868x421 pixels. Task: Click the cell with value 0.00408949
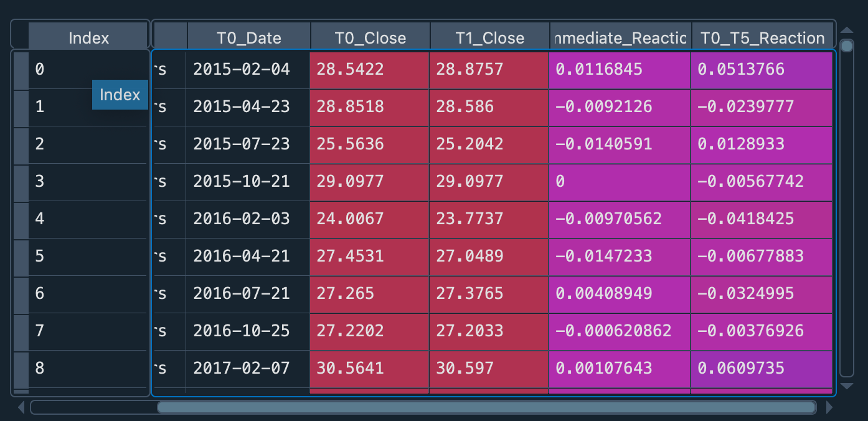pyautogui.click(x=620, y=293)
